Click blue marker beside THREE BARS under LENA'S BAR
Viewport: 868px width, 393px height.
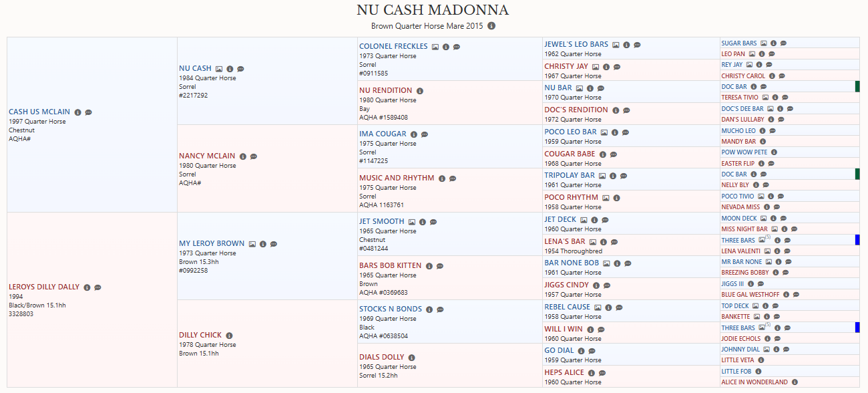857,240
